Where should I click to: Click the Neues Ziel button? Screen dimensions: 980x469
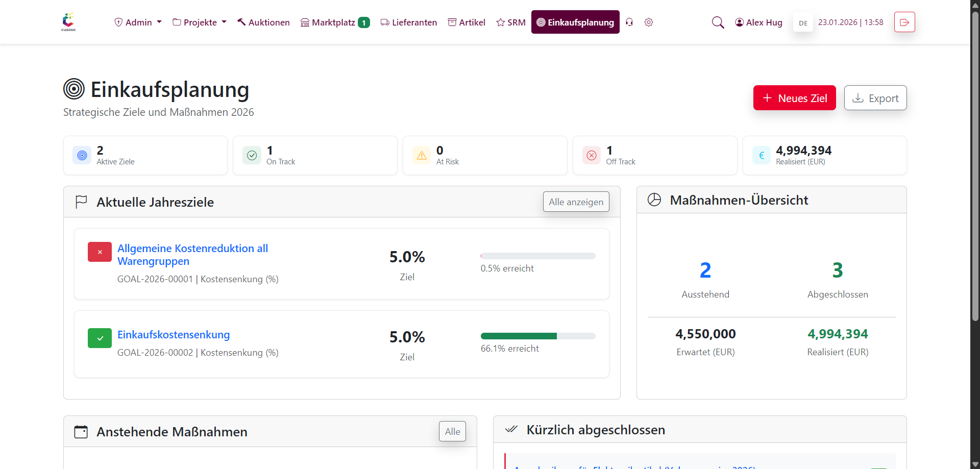[x=794, y=97]
